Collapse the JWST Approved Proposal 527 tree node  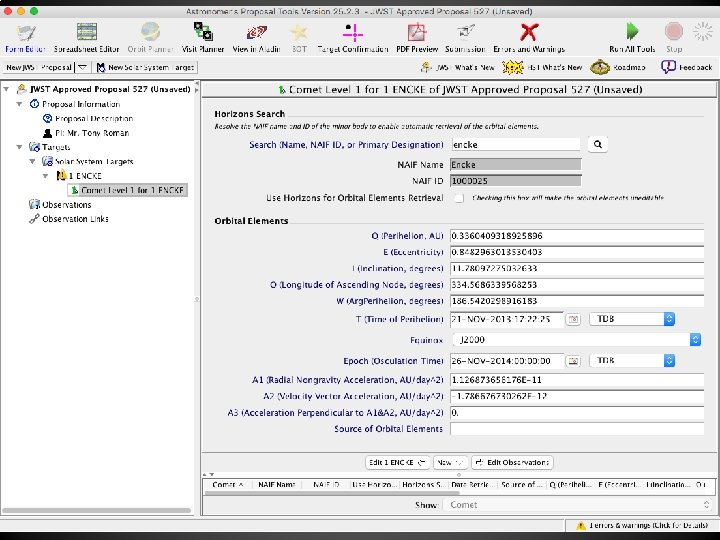pos(6,89)
